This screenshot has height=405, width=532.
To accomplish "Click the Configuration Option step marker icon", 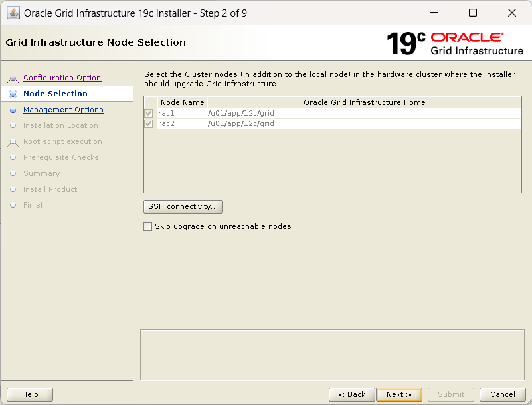I will coord(13,79).
